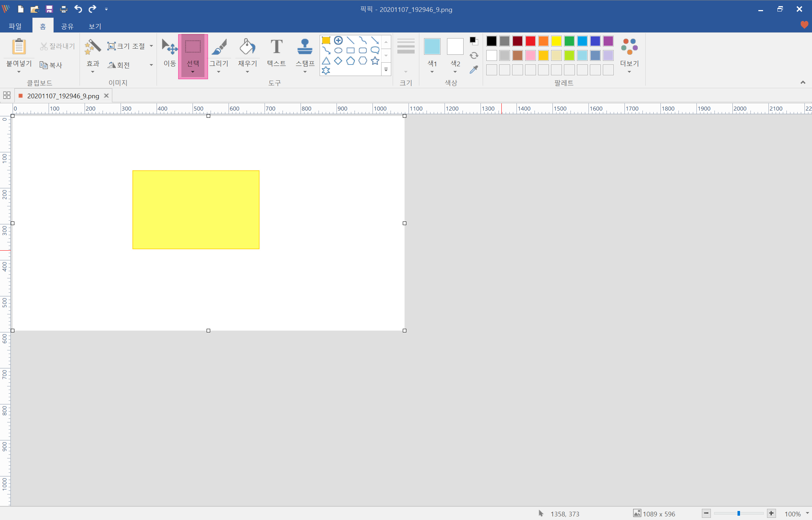Switch to the View tab
Viewport: 812px width, 520px height.
click(95, 26)
